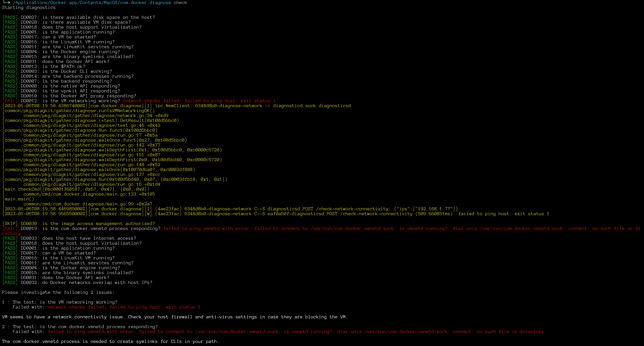The height and width of the screenshot is (346, 644).
Task: Select the walkDepthFirst run.go:151 trace line
Action: pyautogui.click(x=91, y=155)
